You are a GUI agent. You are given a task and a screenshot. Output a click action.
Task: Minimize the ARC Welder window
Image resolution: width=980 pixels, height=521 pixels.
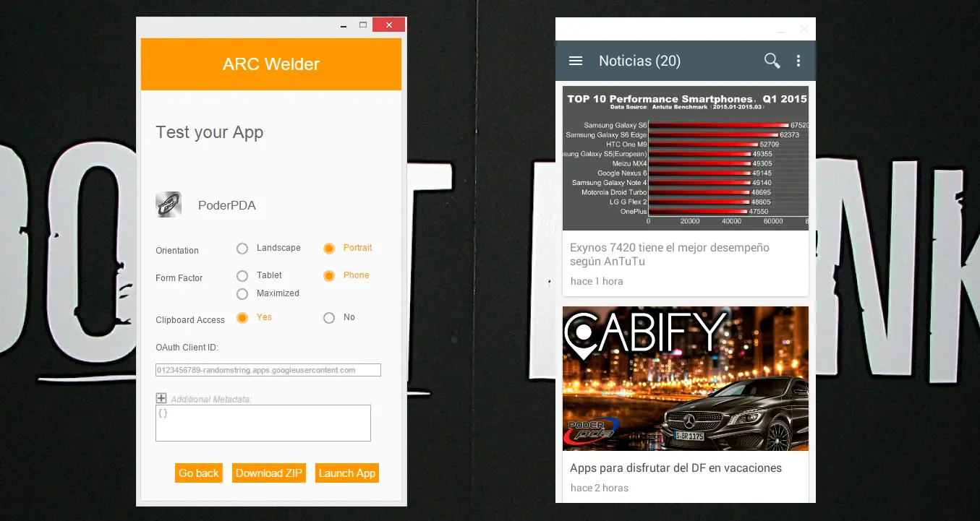tap(344, 25)
